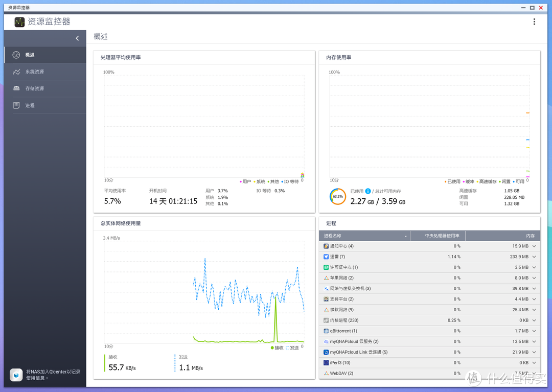Viewport: 552px width, 392px height.
Task: Select the 概述 overview tab
Action: point(45,55)
